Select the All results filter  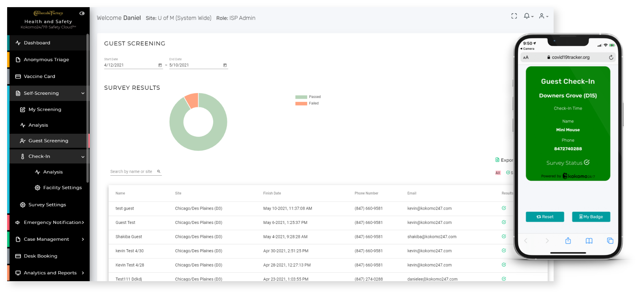(498, 173)
